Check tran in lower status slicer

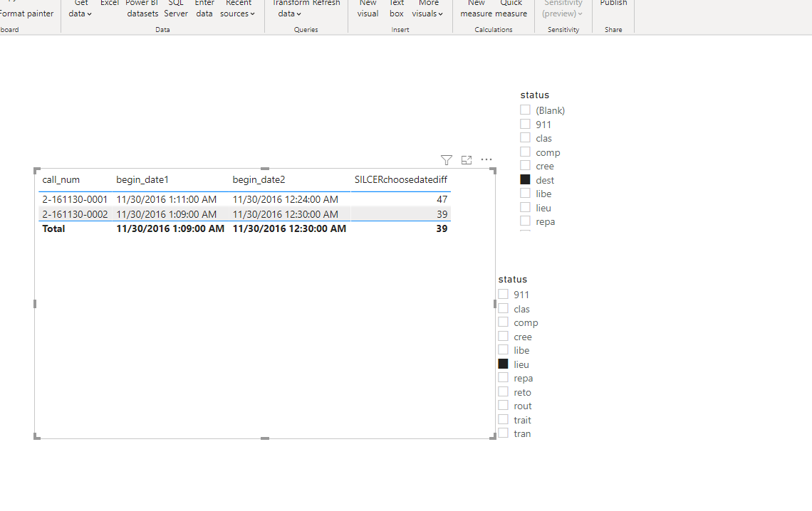click(x=503, y=433)
